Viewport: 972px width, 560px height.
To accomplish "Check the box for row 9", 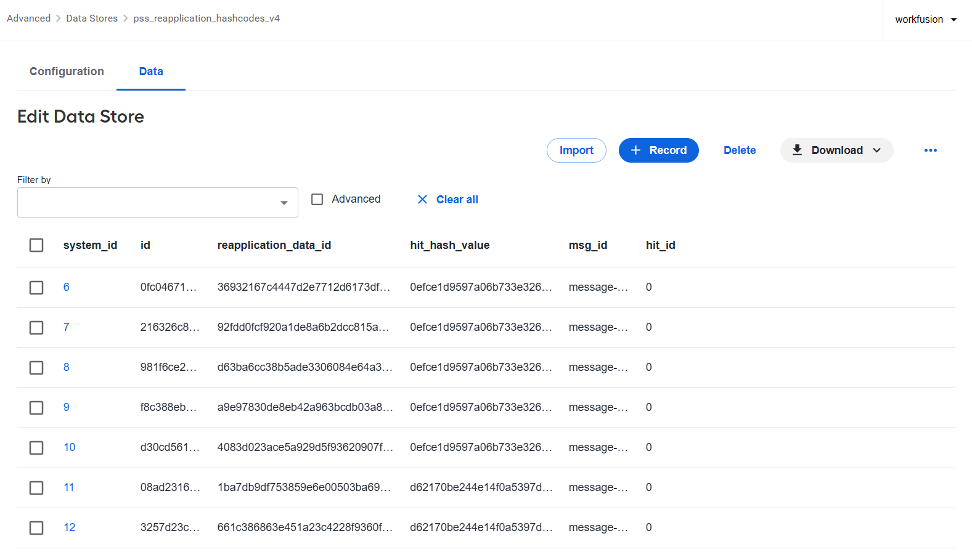I will [36, 408].
